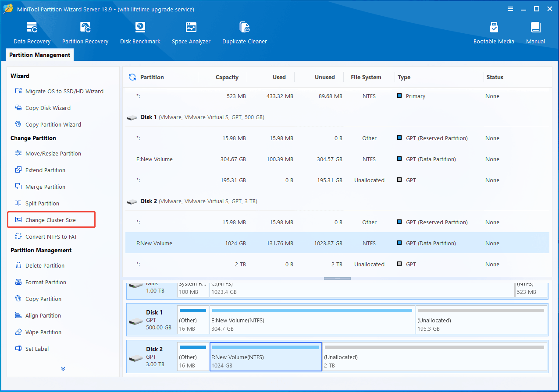Select Disk 2's 2 TB unallocated row

point(337,264)
